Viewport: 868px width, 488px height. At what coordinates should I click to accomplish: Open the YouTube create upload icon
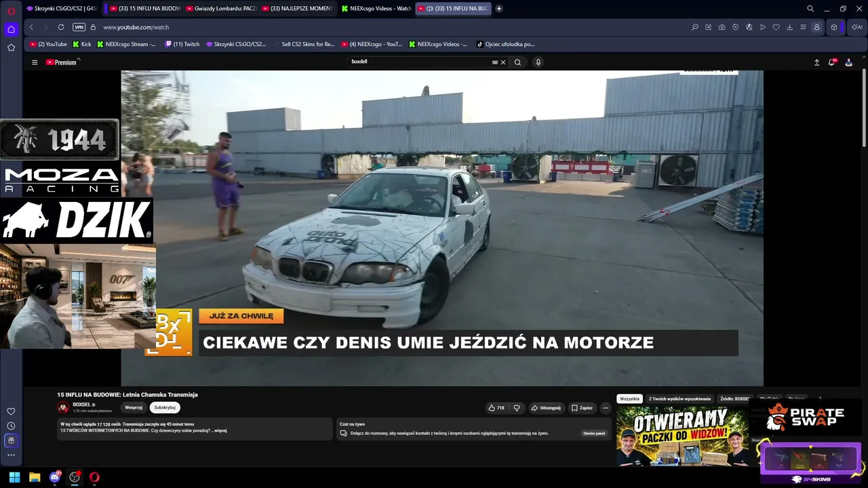tap(816, 62)
